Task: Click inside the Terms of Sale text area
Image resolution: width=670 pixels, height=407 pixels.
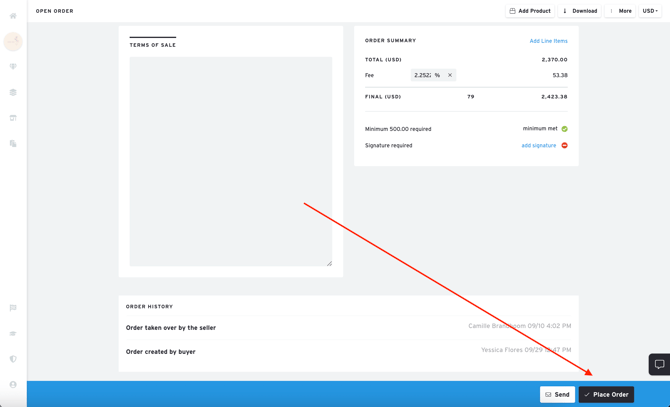Action: 230,160
